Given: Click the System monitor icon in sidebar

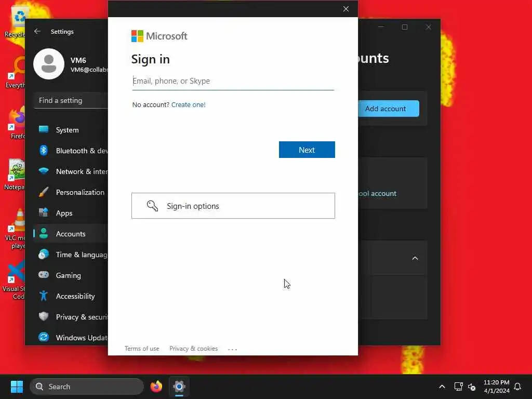Looking at the screenshot, I should tap(44, 129).
